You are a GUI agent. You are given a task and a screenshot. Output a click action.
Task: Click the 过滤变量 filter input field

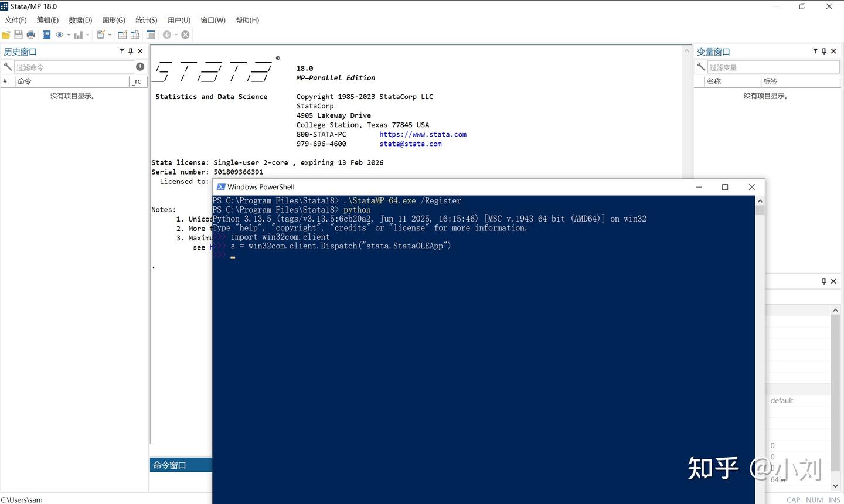point(774,67)
